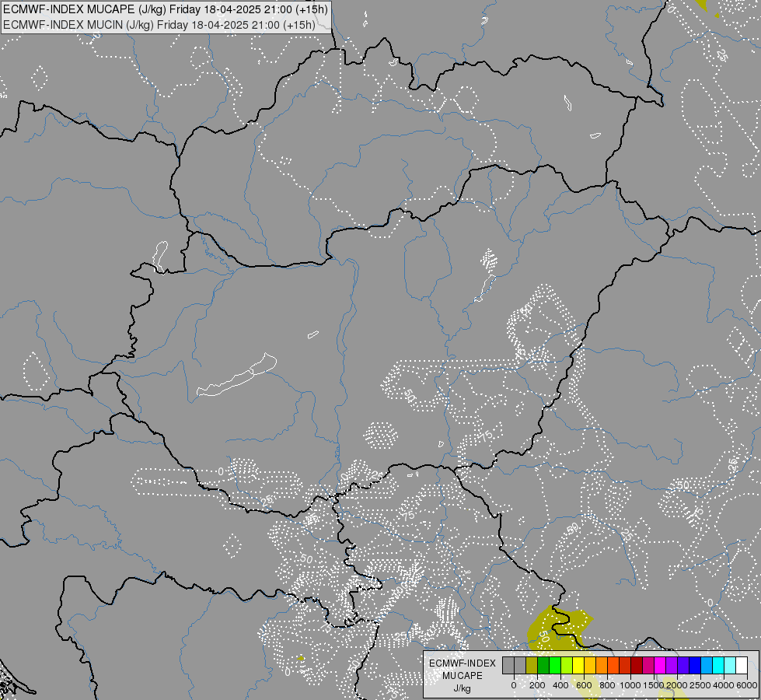Pick the red-orange swatch right of 800
Screen dimensions: 761x700
613,665
